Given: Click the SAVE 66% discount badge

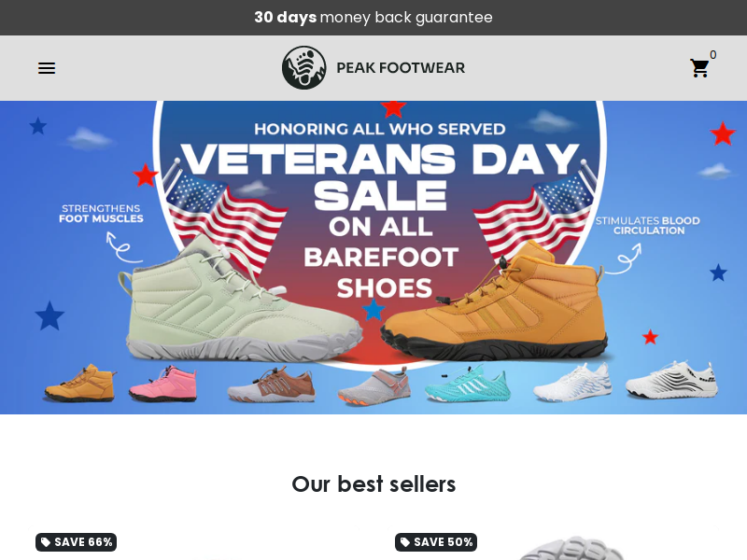Looking at the screenshot, I should tap(77, 542).
